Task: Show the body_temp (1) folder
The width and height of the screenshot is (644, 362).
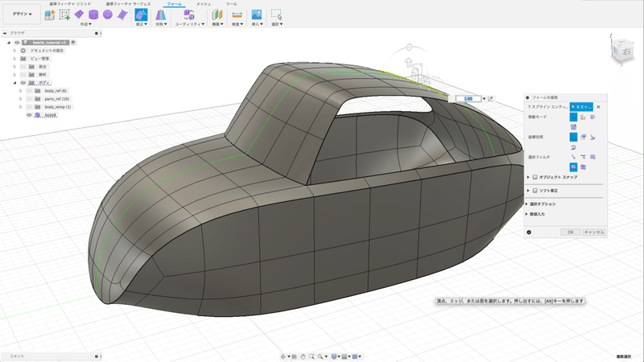Action: pos(30,107)
